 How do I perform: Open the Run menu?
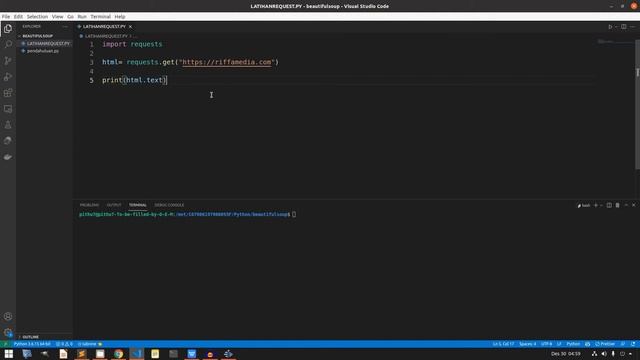pyautogui.click(x=82, y=17)
